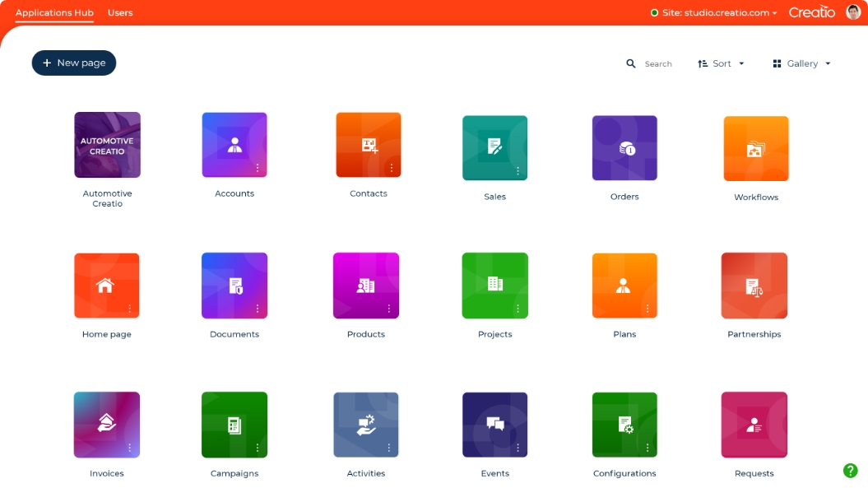Switch to the Users tab
The width and height of the screenshot is (868, 488).
[120, 12]
